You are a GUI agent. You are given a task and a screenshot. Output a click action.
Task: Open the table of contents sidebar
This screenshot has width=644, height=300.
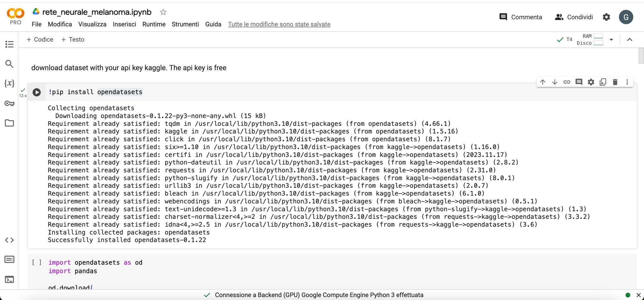pos(9,44)
